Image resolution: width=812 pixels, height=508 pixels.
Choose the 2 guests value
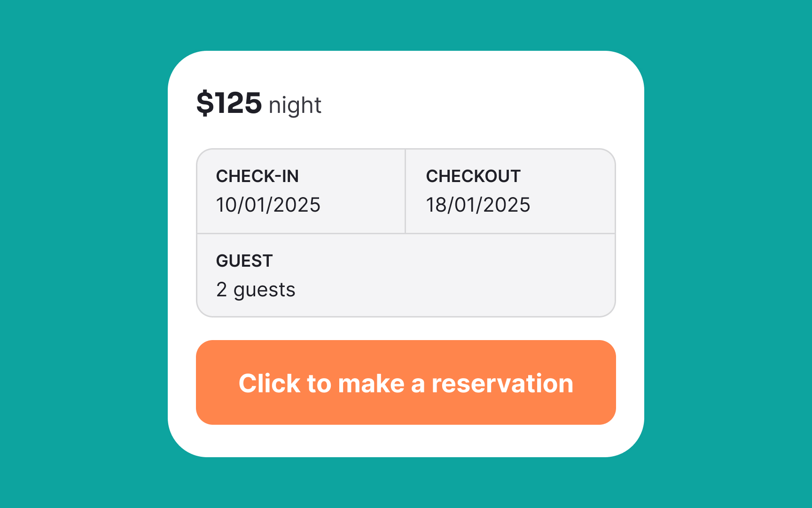click(x=256, y=290)
